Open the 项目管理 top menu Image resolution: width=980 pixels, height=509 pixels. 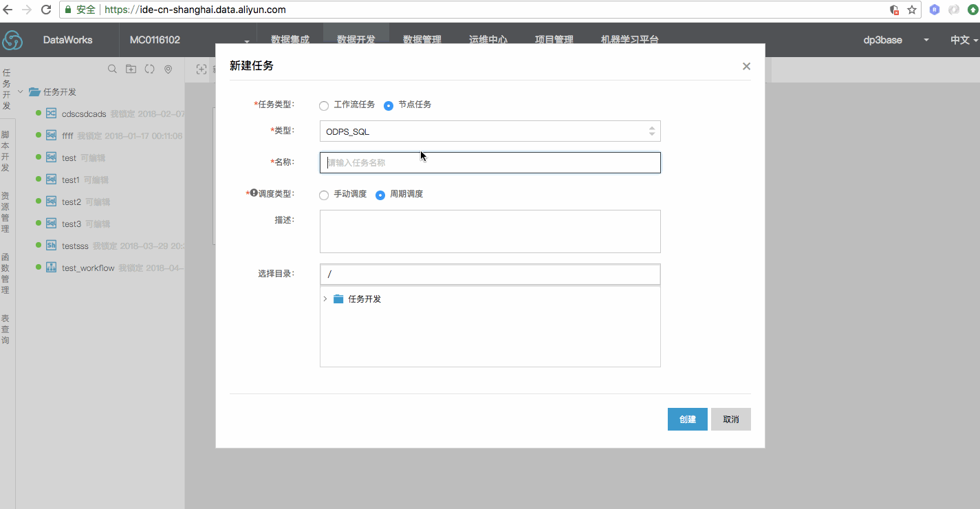pyautogui.click(x=554, y=40)
